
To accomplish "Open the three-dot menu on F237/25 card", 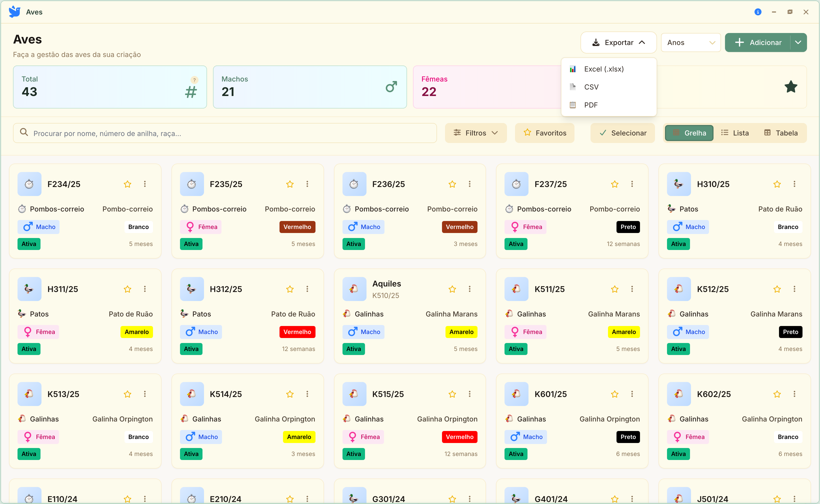I will 632,184.
